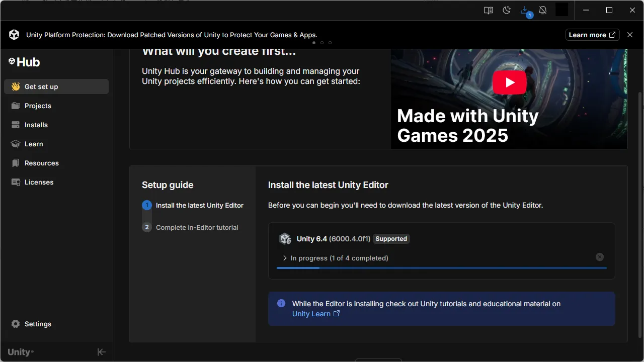Toggle notifications with the bell icon
The height and width of the screenshot is (362, 644).
pos(543,10)
